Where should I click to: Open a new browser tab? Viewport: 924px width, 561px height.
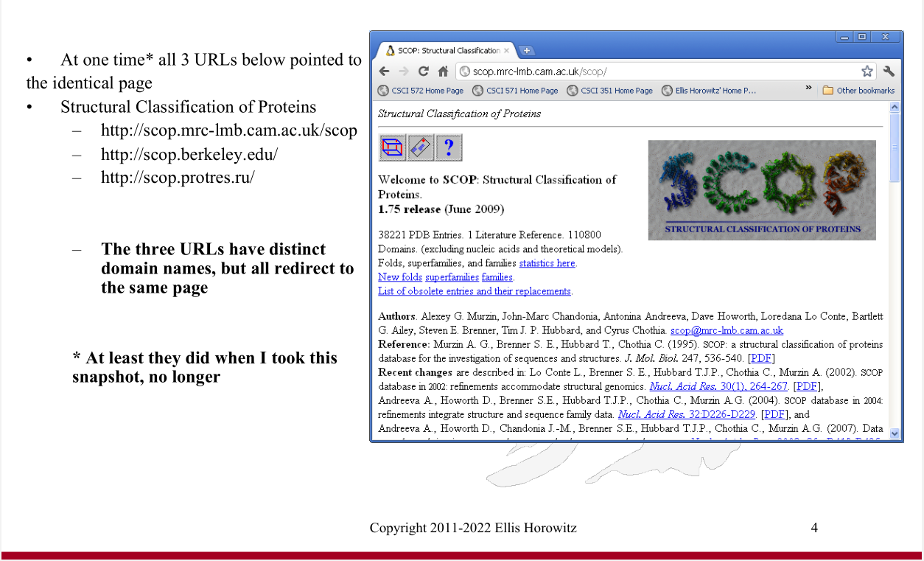coord(527,51)
